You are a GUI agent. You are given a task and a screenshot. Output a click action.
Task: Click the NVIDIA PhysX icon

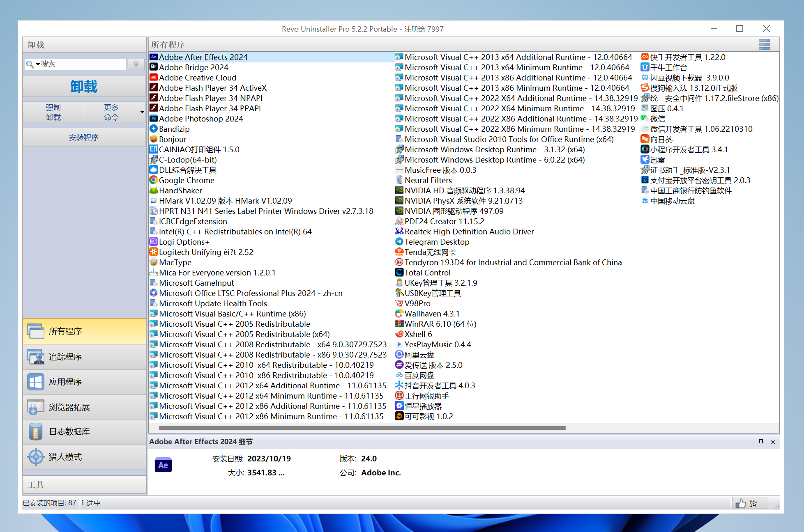click(x=399, y=201)
